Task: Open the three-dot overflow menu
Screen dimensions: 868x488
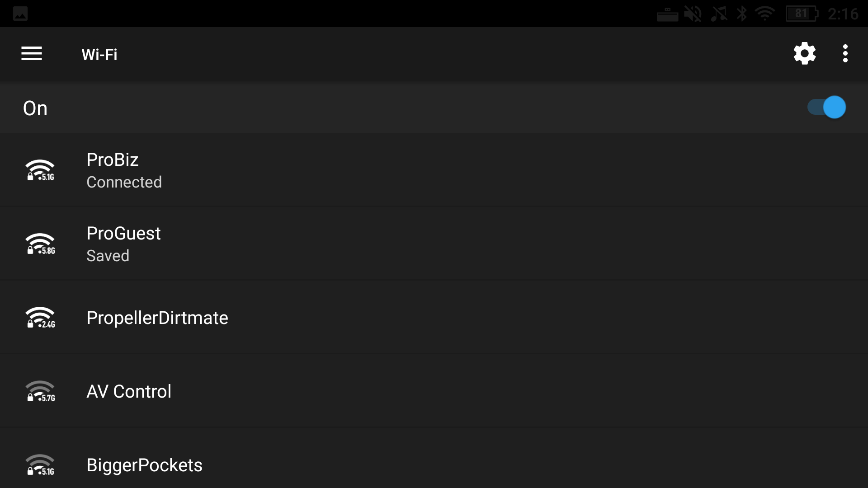Action: coord(845,54)
